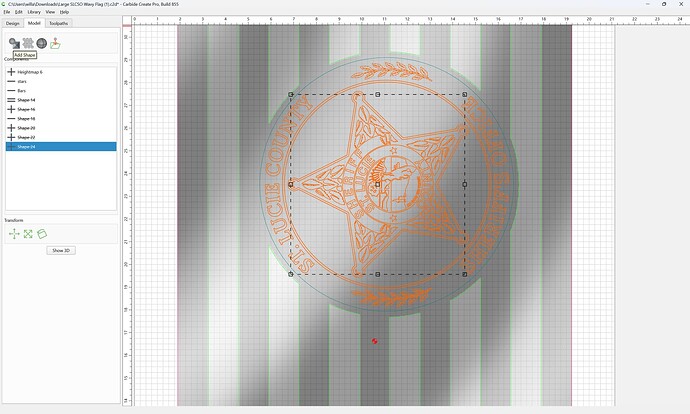
Task: Click the Carbide Create app icon in title bar
Action: (x=4, y=4)
